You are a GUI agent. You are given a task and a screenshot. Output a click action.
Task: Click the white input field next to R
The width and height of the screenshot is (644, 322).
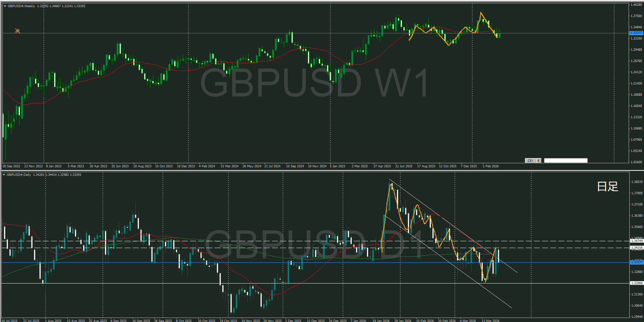pos(566,160)
